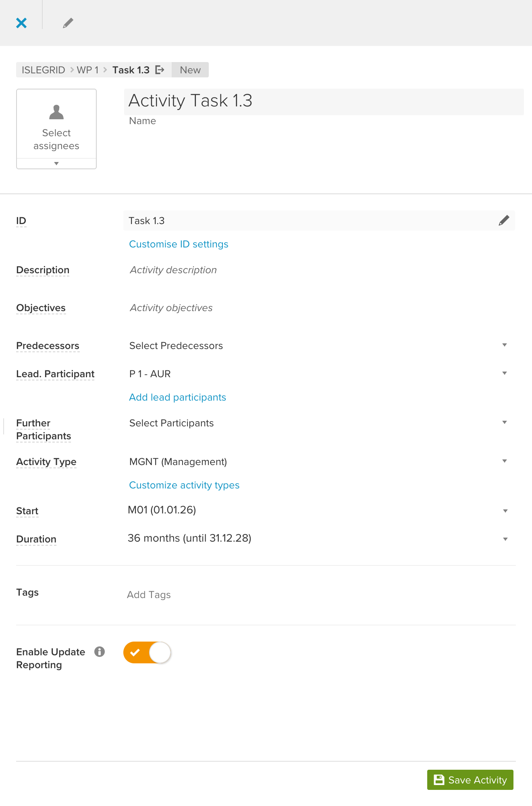
Task: Click the Activity Task 1.3 name field
Action: point(324,102)
